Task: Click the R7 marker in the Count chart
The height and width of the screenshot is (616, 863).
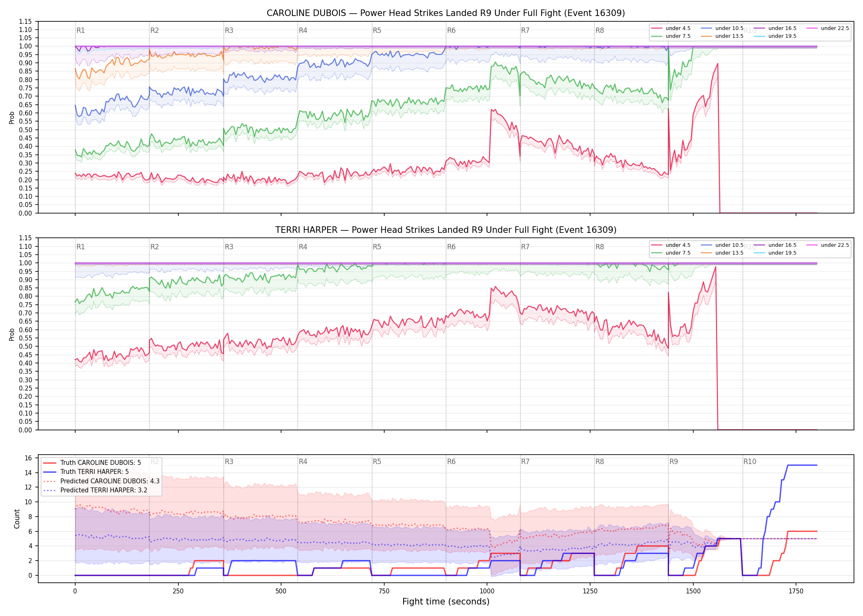Action: pyautogui.click(x=525, y=462)
